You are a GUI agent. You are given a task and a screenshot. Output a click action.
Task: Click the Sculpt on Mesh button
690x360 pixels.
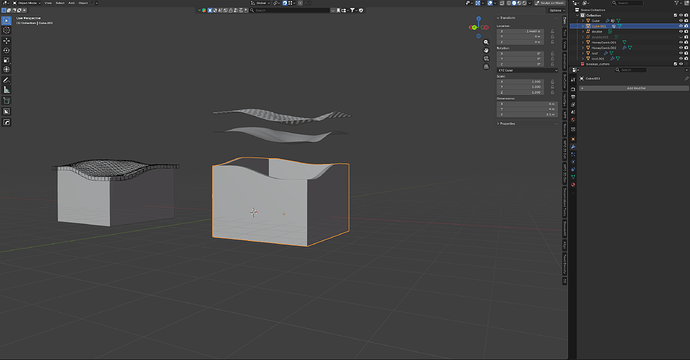point(550,3)
